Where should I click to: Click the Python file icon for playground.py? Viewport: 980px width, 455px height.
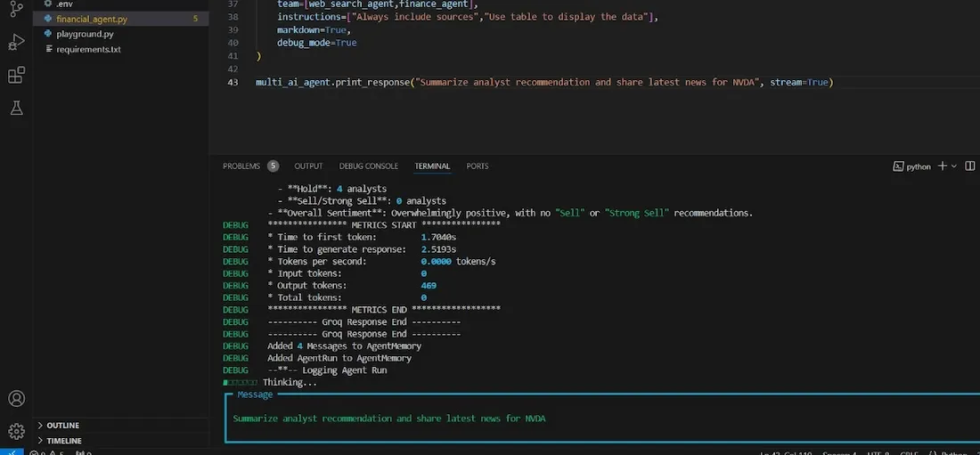click(x=48, y=34)
